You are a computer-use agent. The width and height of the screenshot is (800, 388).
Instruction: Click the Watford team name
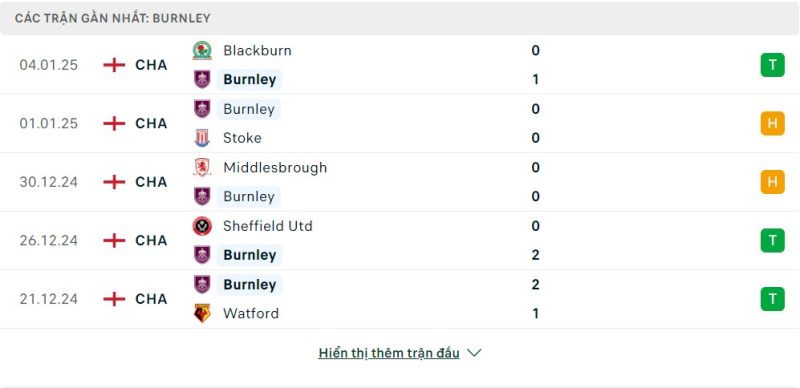251,313
